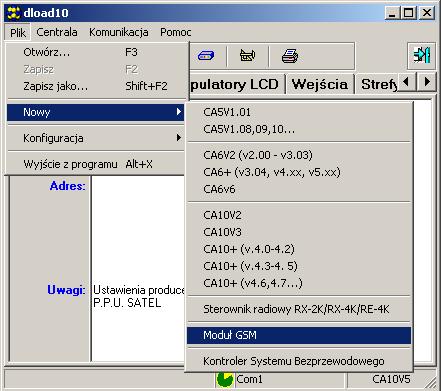Select CA10V2 entry
This screenshot has height=391, width=441.
coord(299,215)
